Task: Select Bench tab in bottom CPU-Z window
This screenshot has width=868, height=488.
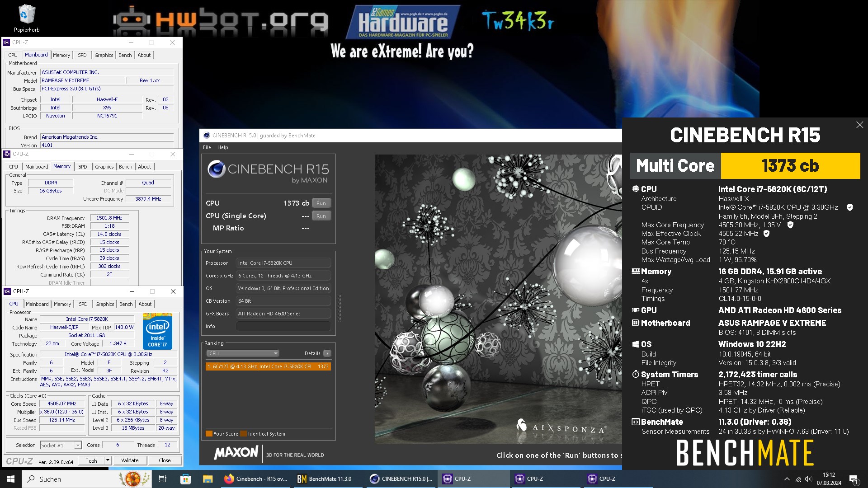Action: tap(126, 304)
